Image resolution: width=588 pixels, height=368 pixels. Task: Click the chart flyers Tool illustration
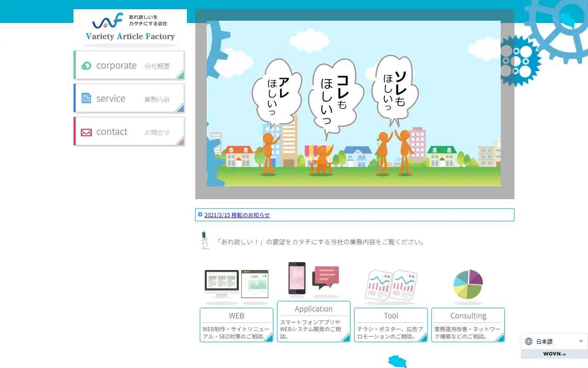391,287
